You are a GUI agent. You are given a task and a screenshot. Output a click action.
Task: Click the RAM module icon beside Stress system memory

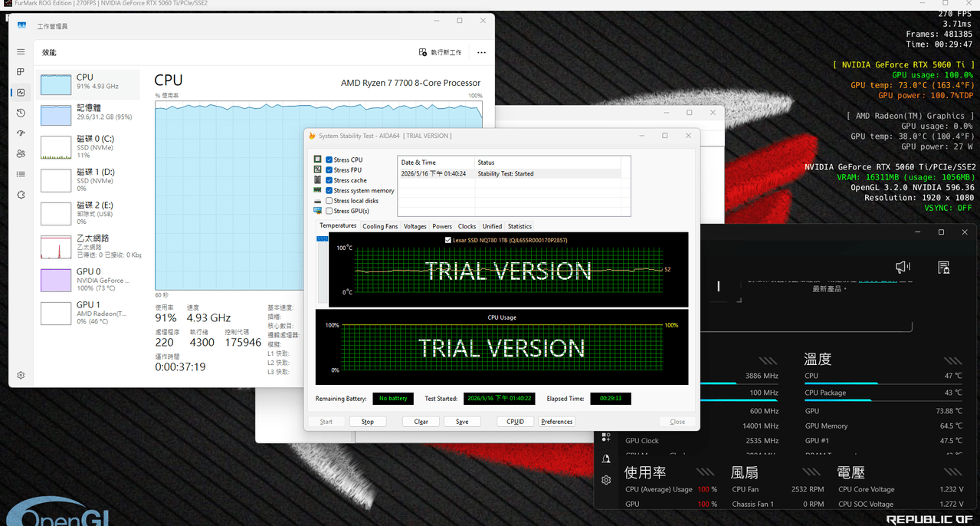click(318, 190)
